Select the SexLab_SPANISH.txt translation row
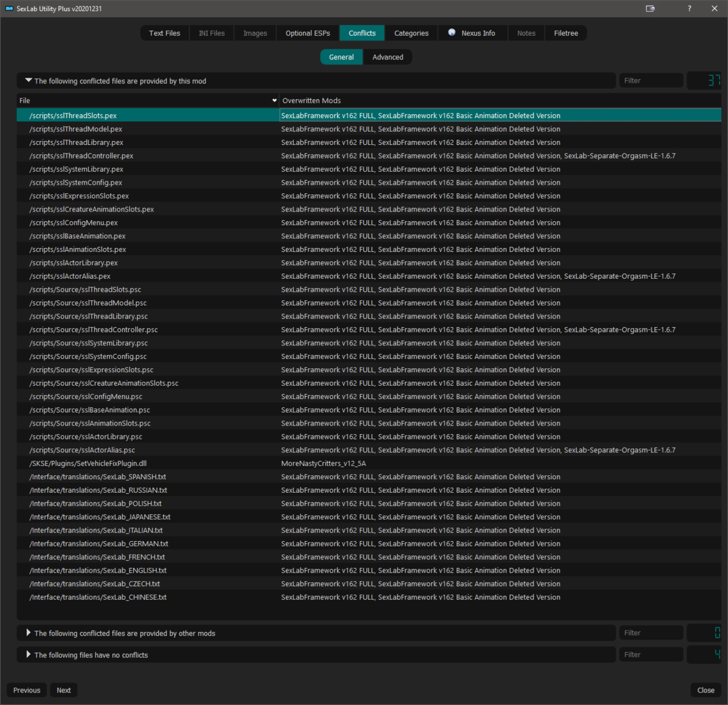Viewport: 728px width, 705px height. pyautogui.click(x=369, y=477)
